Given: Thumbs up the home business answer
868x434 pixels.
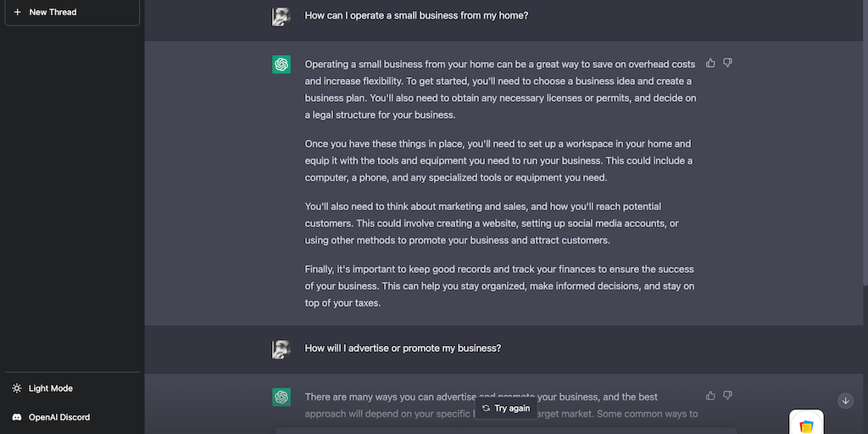Looking at the screenshot, I should [710, 63].
